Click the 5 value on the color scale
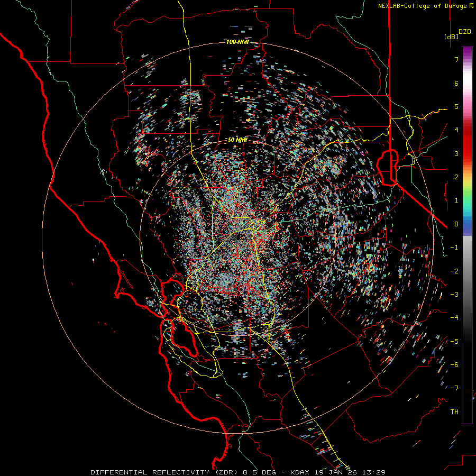 [456, 106]
